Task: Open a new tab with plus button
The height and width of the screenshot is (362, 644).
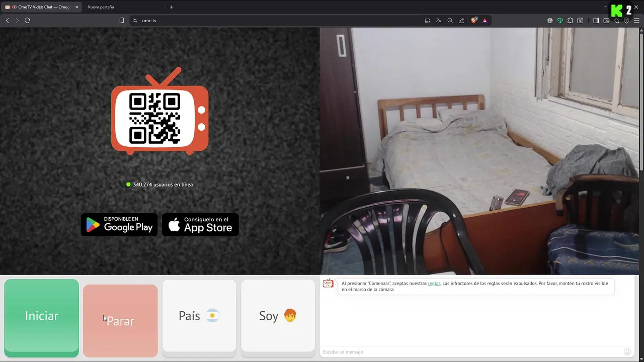Action: tap(172, 7)
